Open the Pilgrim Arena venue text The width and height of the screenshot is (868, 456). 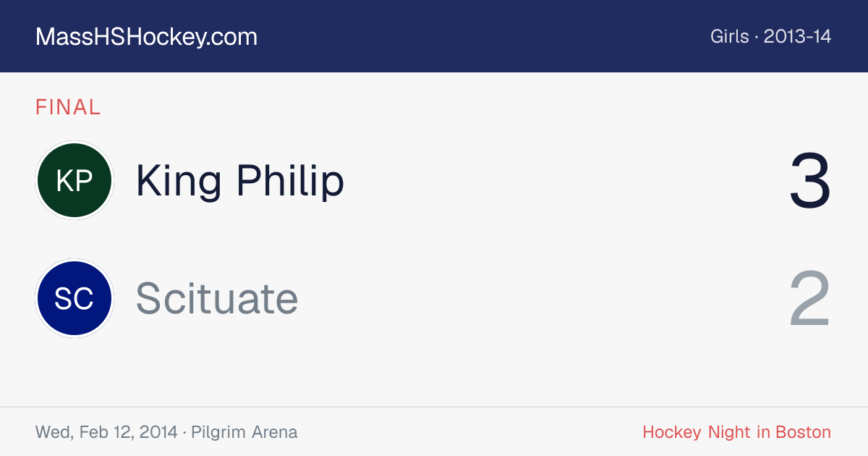[x=244, y=432]
